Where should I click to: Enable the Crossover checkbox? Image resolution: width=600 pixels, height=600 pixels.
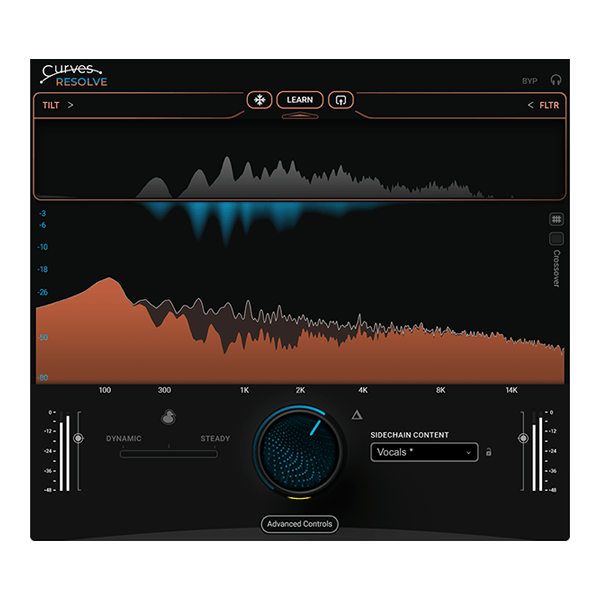tap(556, 239)
